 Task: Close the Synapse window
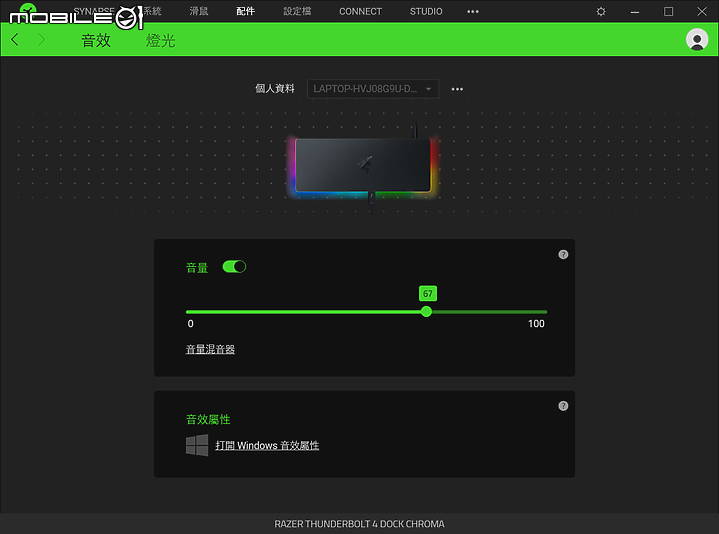(702, 11)
